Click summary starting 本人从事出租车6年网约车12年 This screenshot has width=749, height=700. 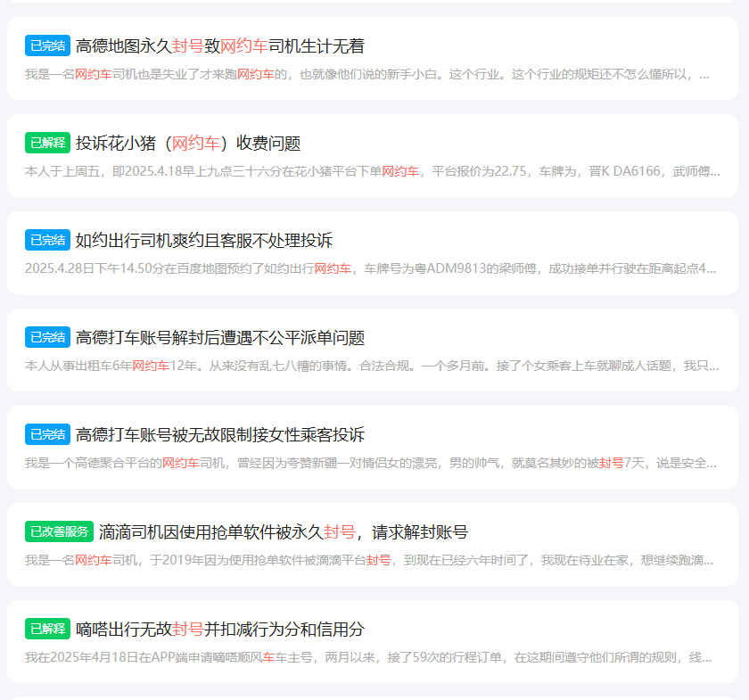click(x=372, y=366)
